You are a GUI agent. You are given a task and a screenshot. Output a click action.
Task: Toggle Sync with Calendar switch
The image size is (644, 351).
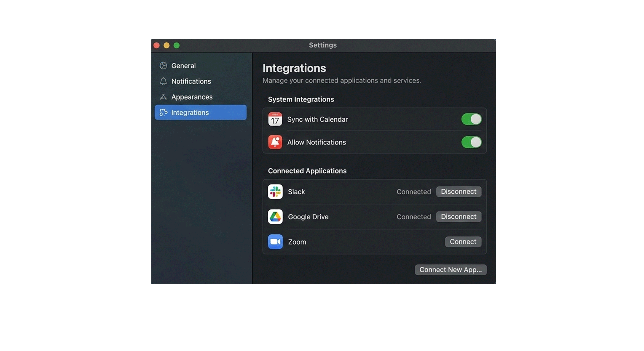point(471,119)
